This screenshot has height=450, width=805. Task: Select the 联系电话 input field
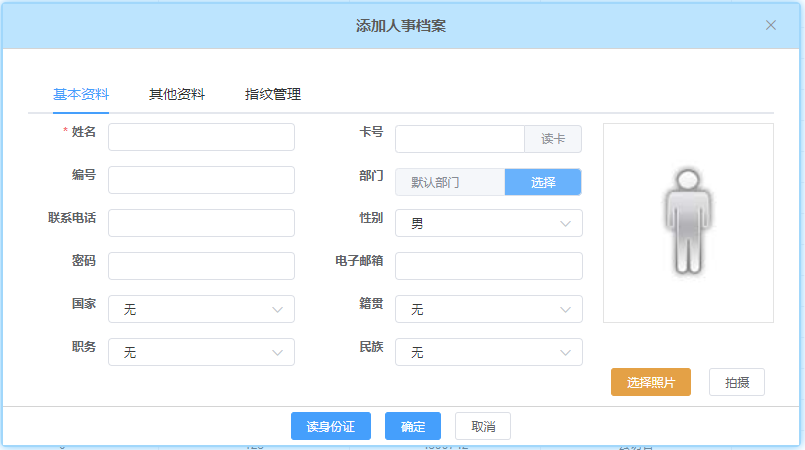(201, 223)
